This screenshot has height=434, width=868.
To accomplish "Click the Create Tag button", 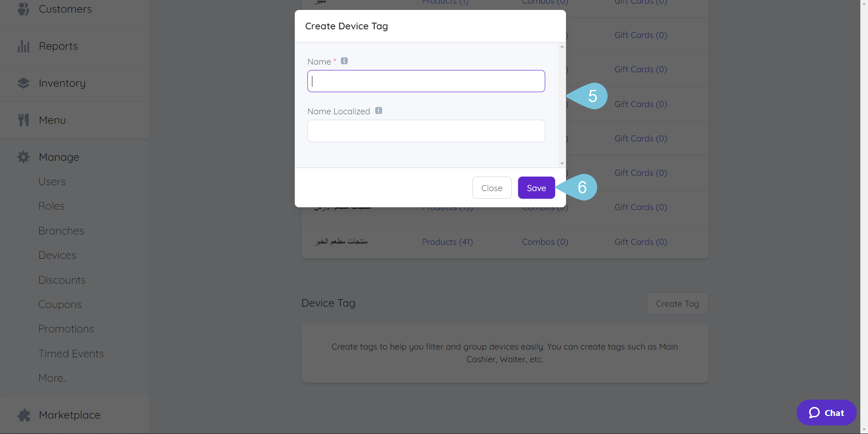I will click(x=677, y=303).
